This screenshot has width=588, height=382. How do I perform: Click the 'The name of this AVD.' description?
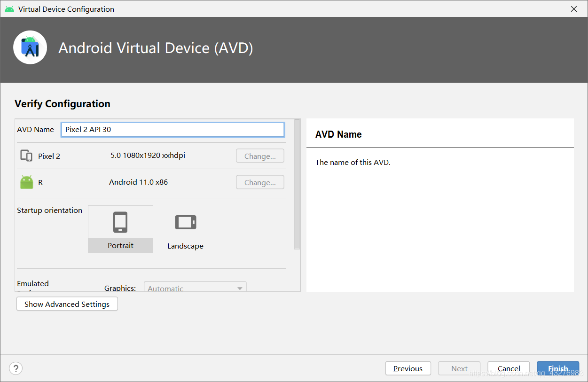[x=353, y=163]
